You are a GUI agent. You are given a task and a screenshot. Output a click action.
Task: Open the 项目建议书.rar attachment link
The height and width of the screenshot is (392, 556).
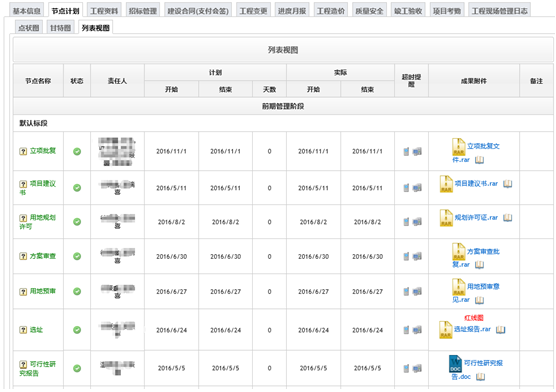pos(476,183)
